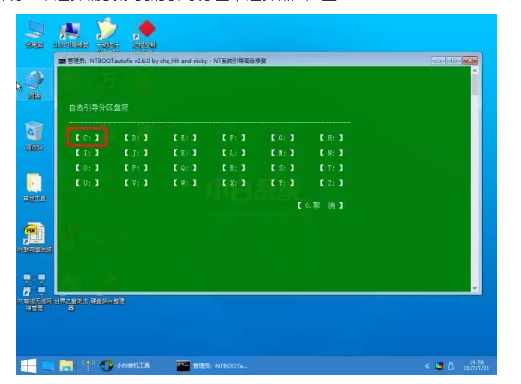Open the PDF document desktop shortcut
521x384 pixels.
tap(34, 238)
